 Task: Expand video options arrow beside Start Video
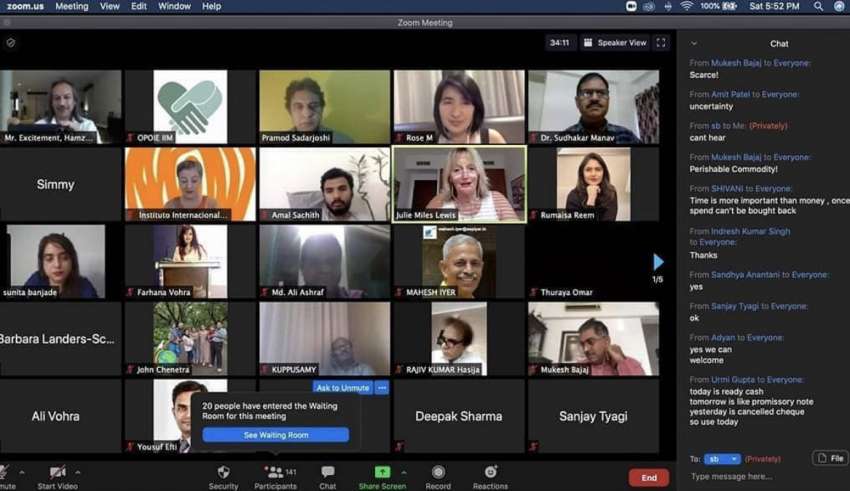(78, 472)
